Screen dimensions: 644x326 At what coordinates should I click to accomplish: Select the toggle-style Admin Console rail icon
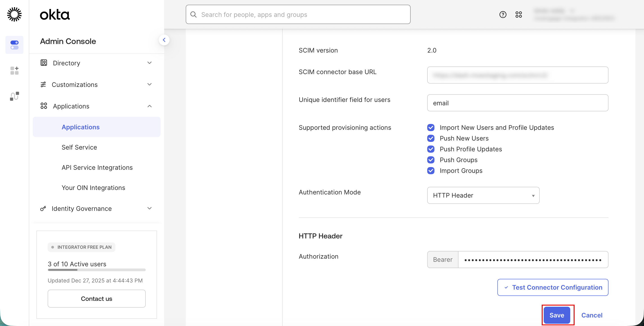(x=14, y=45)
